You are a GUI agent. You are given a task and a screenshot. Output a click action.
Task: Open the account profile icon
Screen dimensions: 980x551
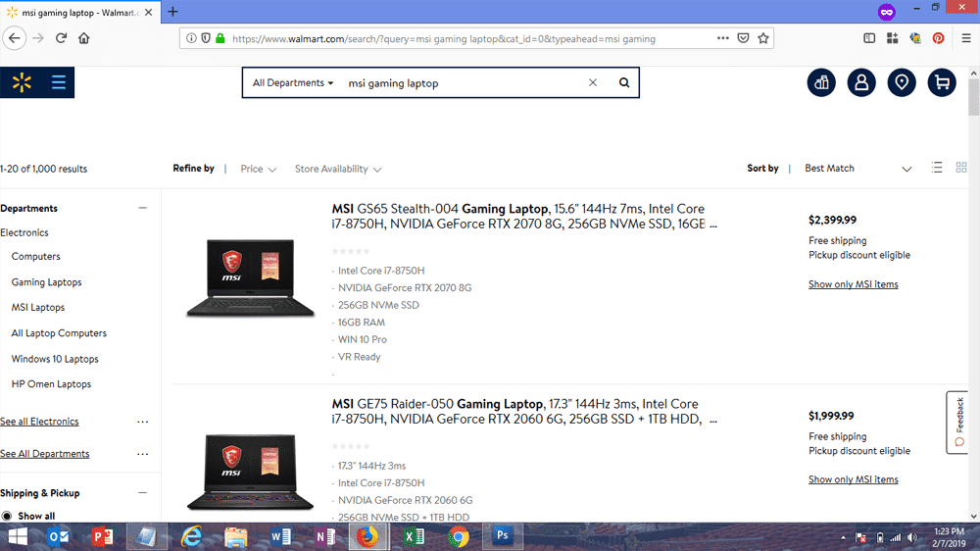[x=861, y=82]
